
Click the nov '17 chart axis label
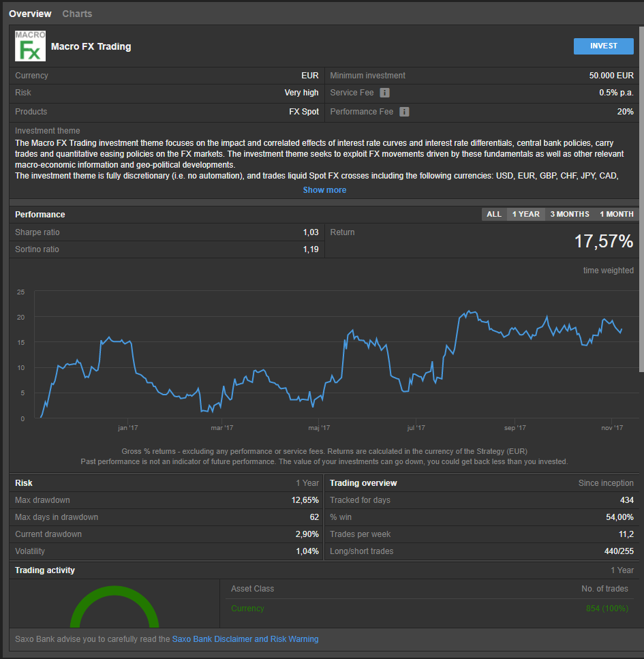click(x=612, y=428)
